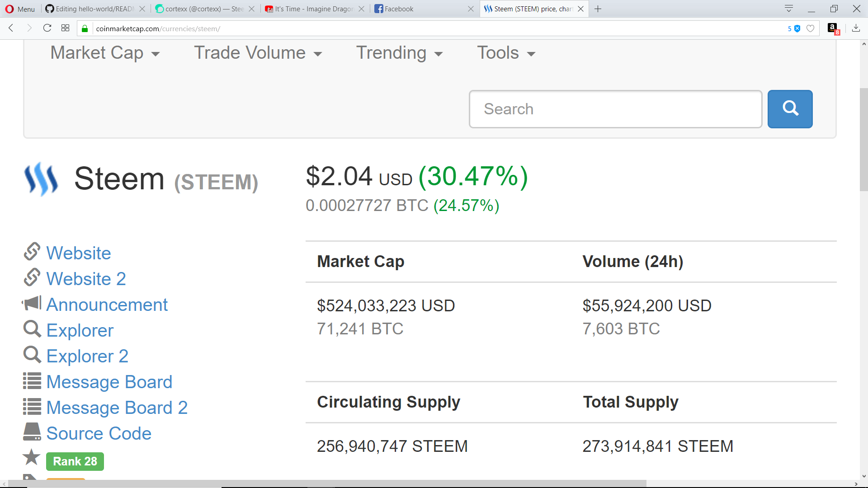Reload the page with the refresh icon
868x488 pixels.
pos(47,28)
